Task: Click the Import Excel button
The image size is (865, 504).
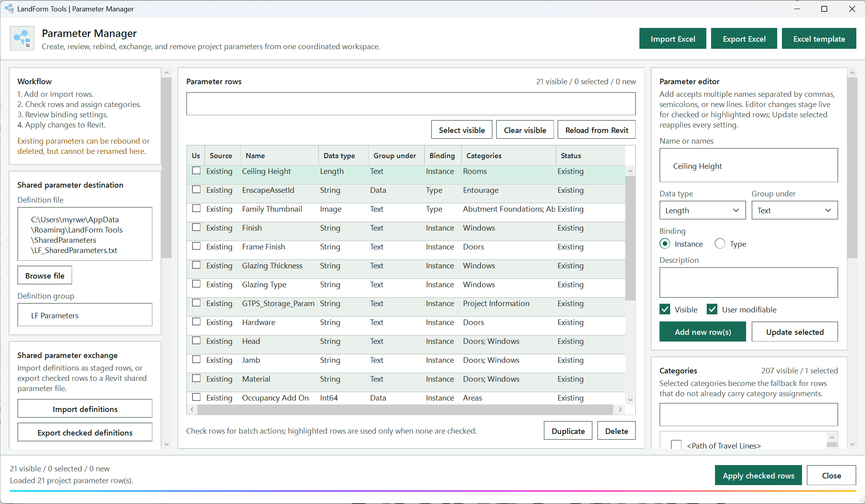Action: 672,39
